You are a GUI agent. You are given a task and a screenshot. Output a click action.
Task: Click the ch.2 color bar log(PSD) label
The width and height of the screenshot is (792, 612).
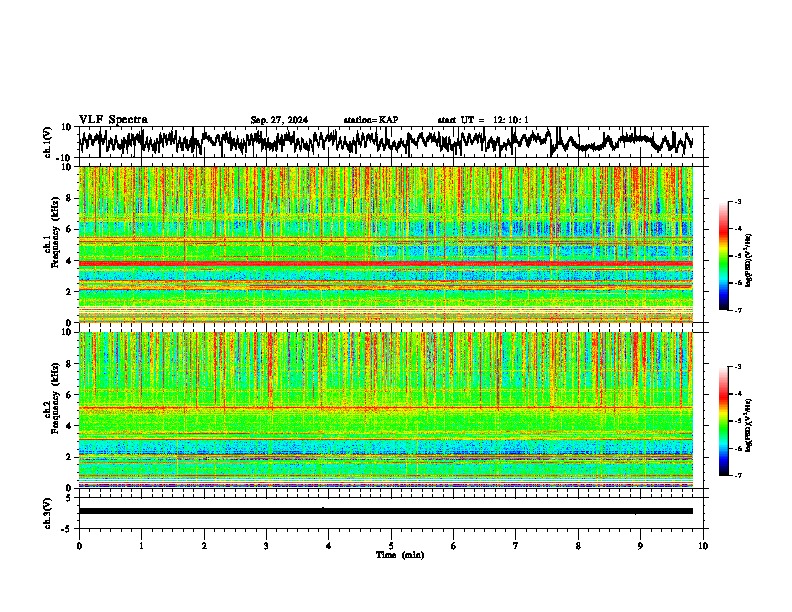[x=749, y=425]
